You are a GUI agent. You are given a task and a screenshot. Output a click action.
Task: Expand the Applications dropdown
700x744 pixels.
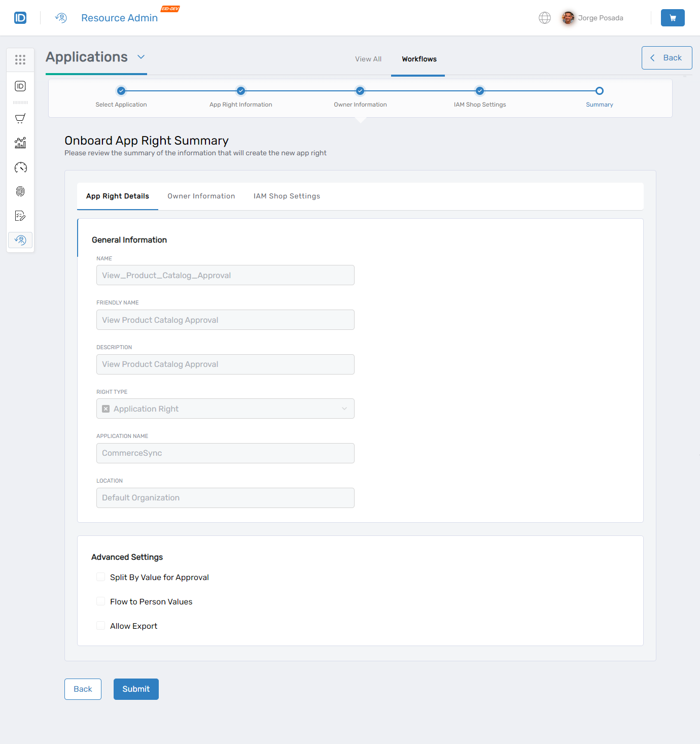coord(141,57)
